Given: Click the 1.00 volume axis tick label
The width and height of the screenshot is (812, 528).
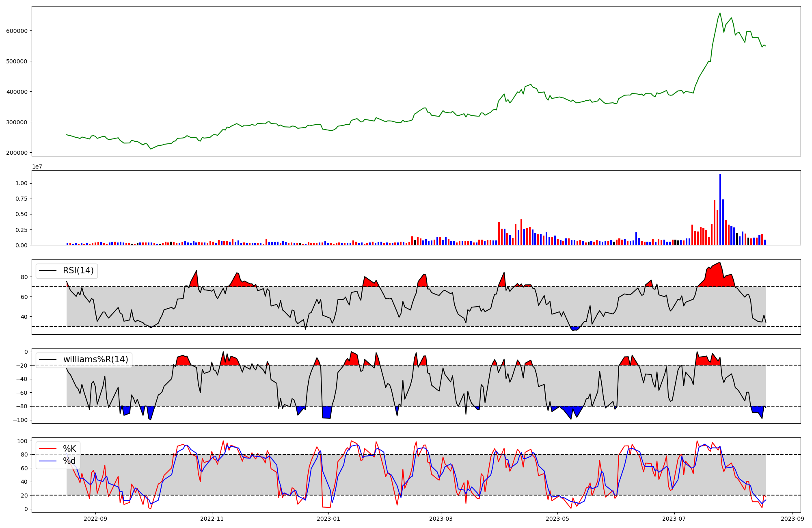Looking at the screenshot, I should click(x=21, y=184).
